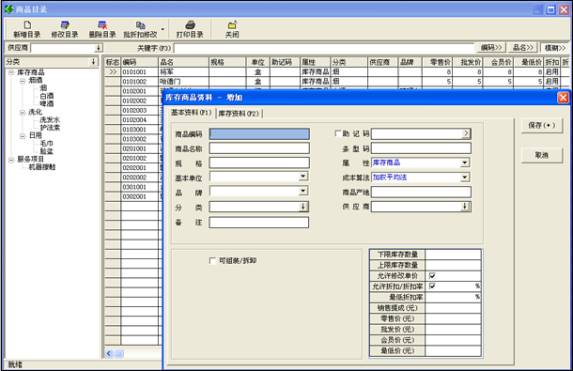Click the grid's horizontal scrollbar left arrow
Screen dimensions: 573x371
109,353
